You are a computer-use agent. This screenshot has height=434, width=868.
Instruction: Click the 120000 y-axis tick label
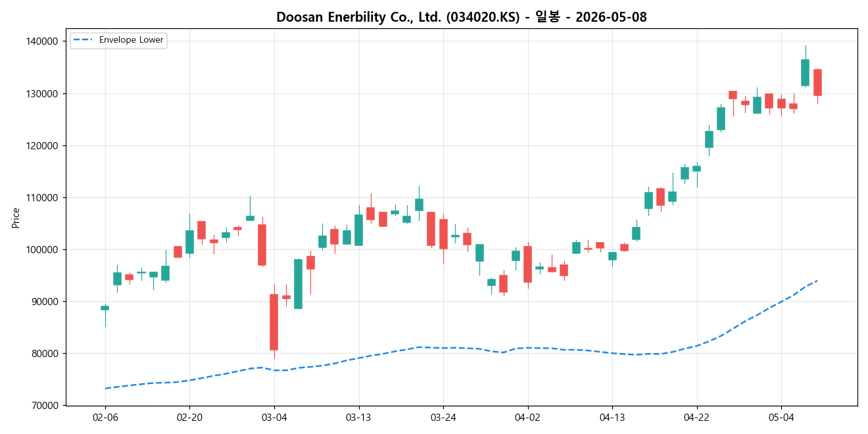tap(41, 145)
